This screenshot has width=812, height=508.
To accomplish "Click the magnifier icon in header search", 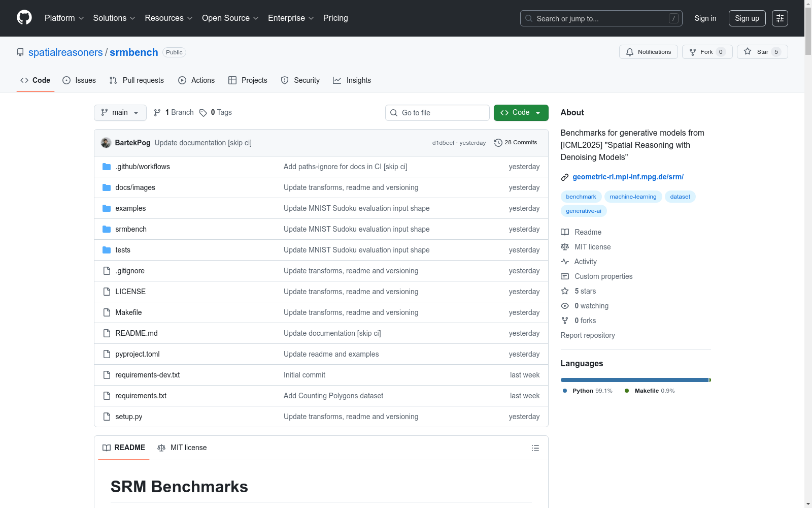I will (x=529, y=18).
